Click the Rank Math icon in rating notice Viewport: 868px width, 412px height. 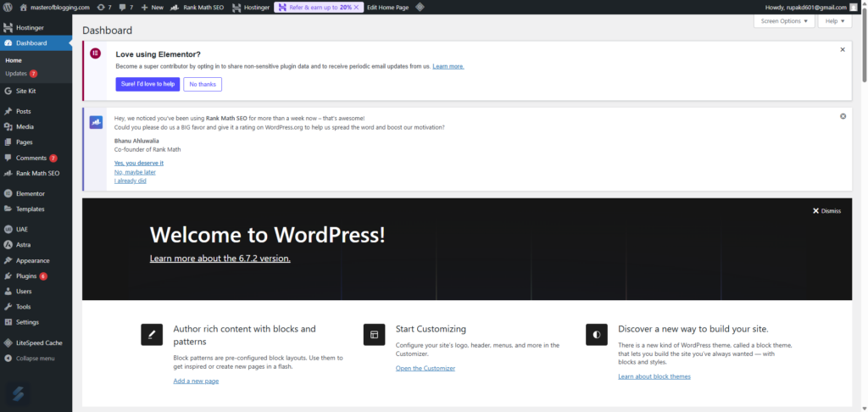click(x=96, y=122)
